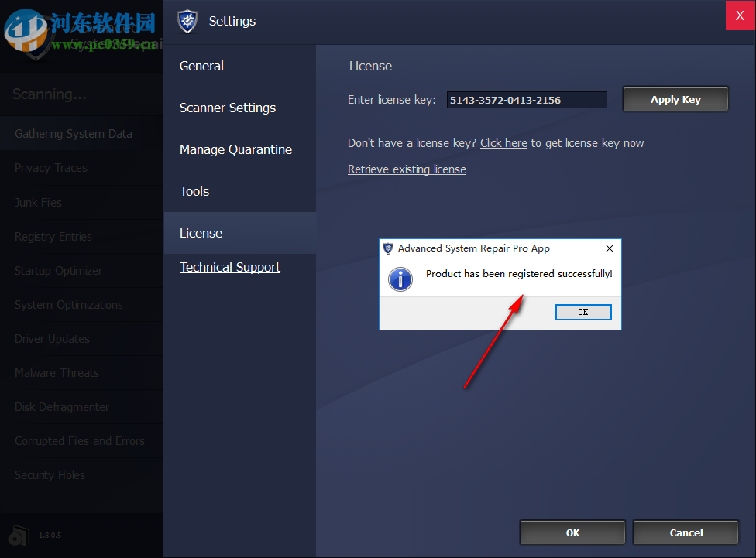Select the Tools section
This screenshot has width=756, height=558.
pyautogui.click(x=194, y=191)
